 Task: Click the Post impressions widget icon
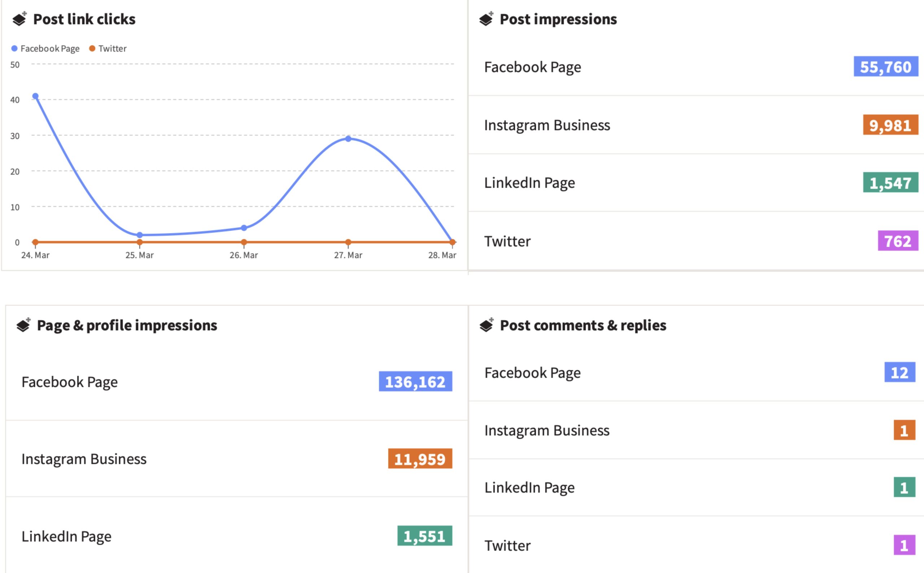pos(486,19)
